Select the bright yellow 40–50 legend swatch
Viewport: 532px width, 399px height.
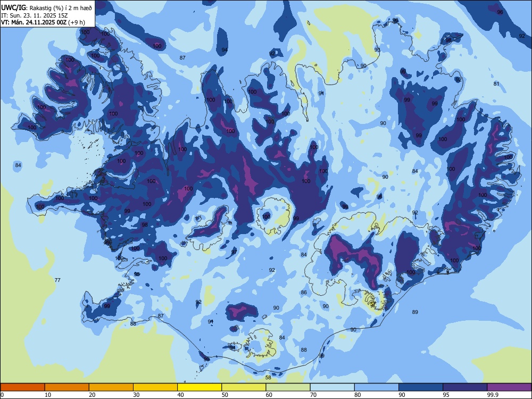(x=199, y=387)
